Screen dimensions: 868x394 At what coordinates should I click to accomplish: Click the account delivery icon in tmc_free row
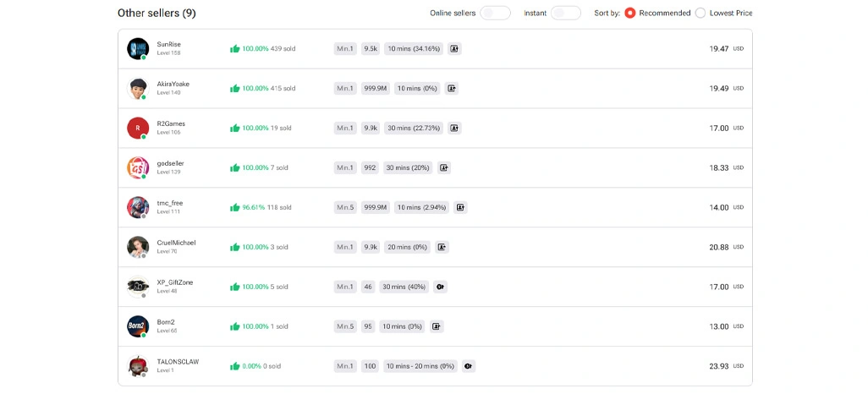(460, 207)
